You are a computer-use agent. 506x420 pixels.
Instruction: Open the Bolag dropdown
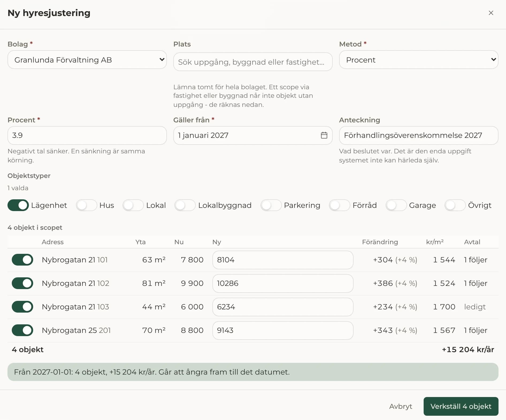click(87, 60)
